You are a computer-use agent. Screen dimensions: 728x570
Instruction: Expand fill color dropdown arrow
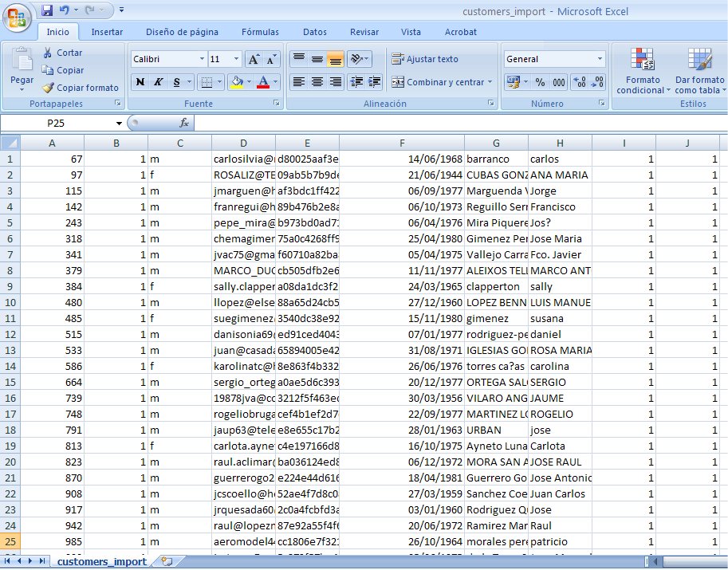[250, 82]
